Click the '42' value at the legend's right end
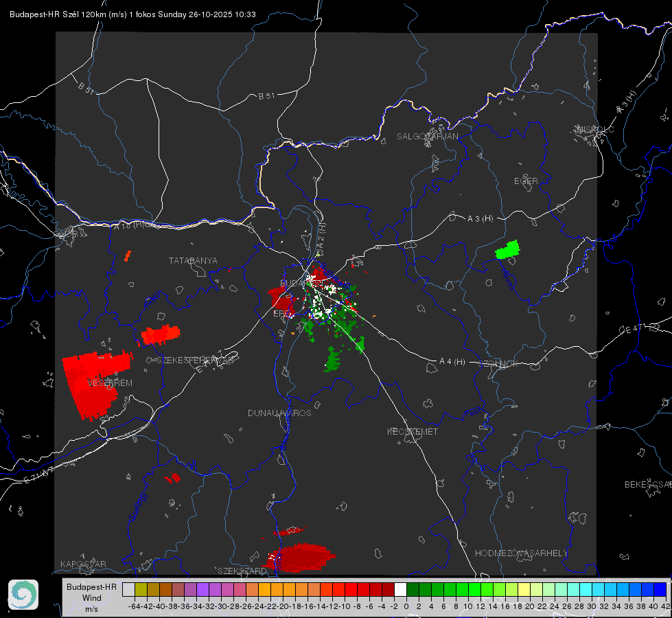 coord(666,606)
